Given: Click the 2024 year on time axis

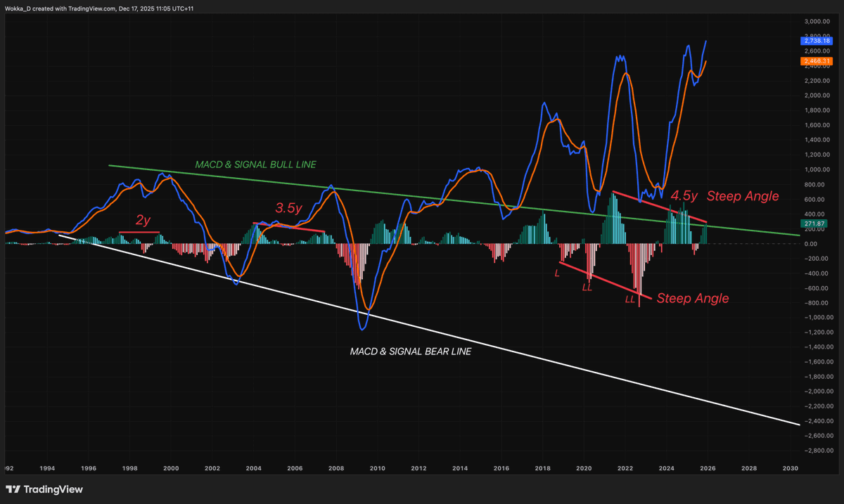Looking at the screenshot, I should 667,467.
